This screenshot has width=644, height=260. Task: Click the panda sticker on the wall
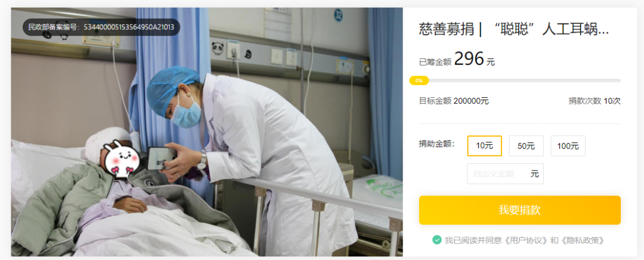217,48
